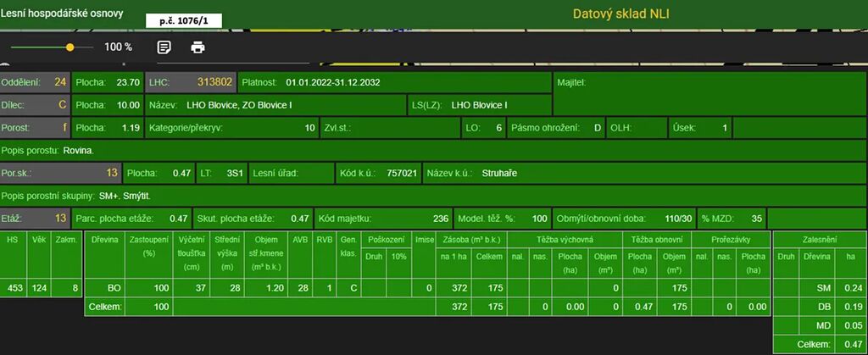This screenshot has height=355, width=868.
Task: Select the parcel label p.č. 1076/1
Action: click(x=183, y=19)
